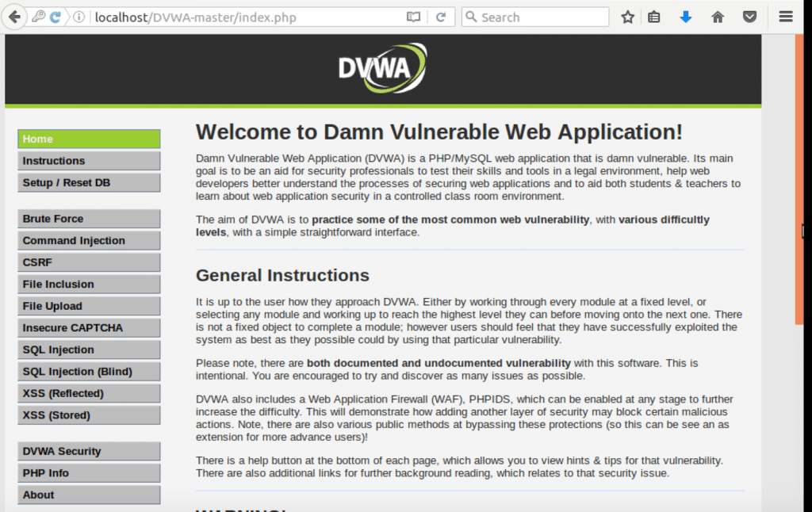This screenshot has width=812, height=512.
Task: Toggle reader view book icon
Action: [x=413, y=17]
